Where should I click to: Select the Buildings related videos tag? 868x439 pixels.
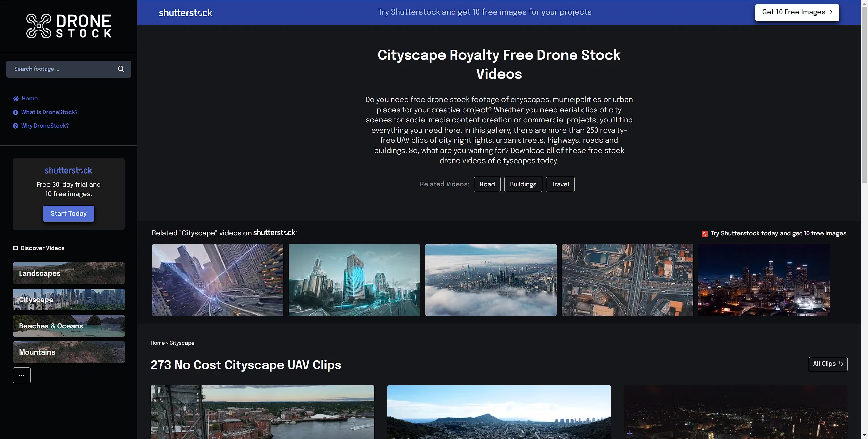pos(523,184)
